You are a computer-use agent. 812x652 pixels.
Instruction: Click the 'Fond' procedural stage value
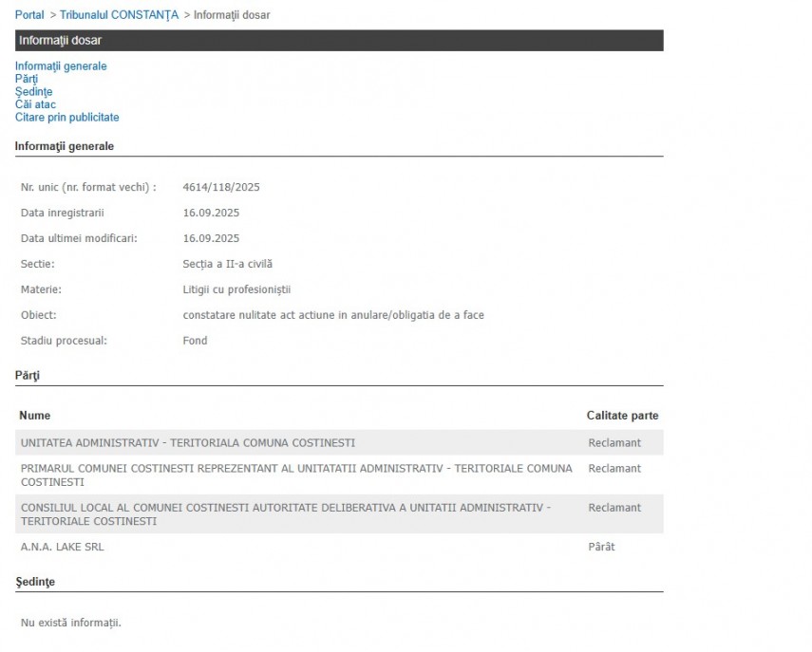pos(195,341)
